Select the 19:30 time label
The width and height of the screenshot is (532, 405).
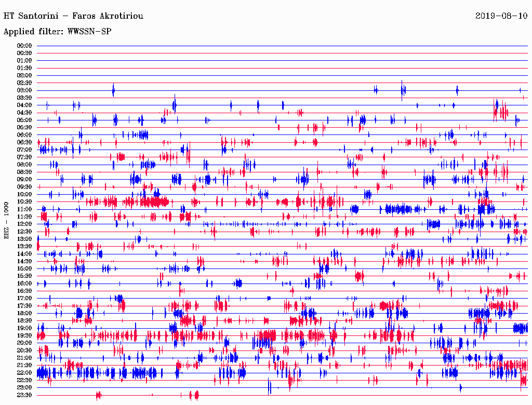point(24,336)
